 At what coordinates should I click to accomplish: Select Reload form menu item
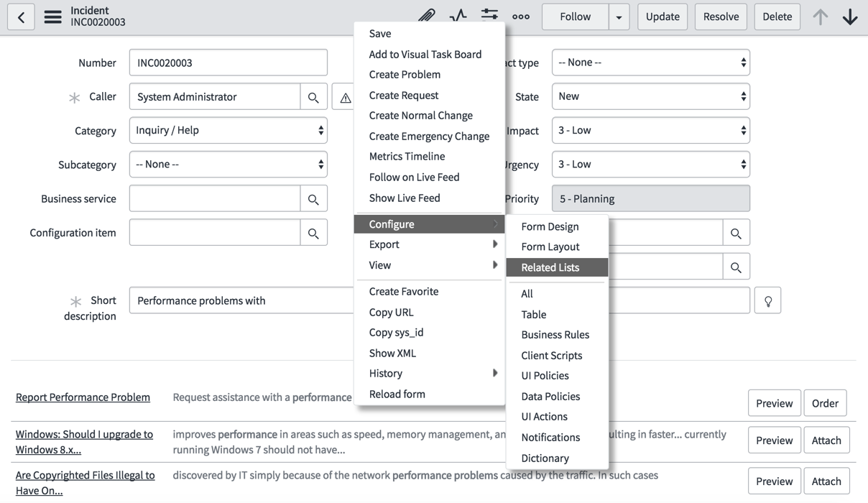pyautogui.click(x=430, y=394)
